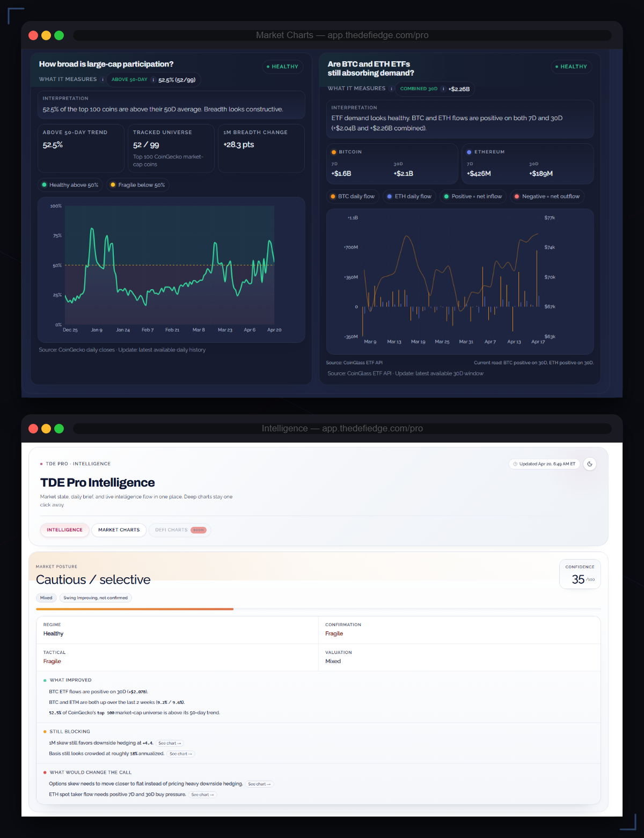Open 'See chart' for ETH spot taker flow
The image size is (644, 838).
[202, 795]
